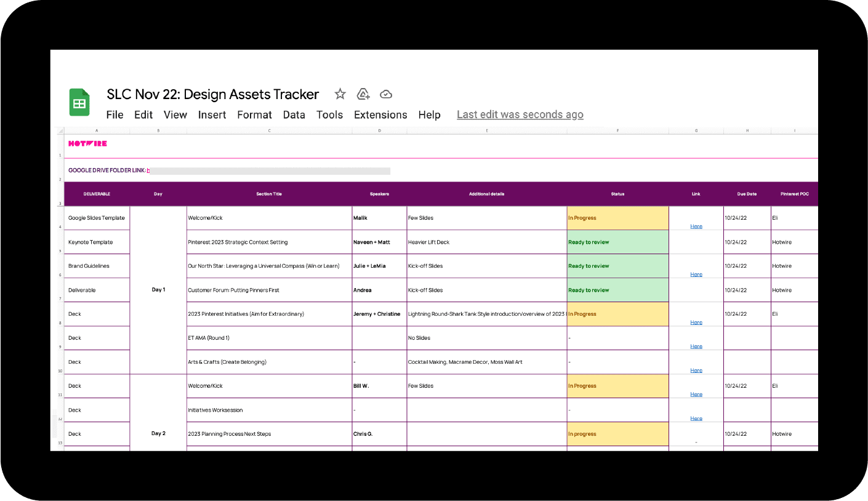This screenshot has height=501, width=868.
Task: Select the Google Slides Template cell
Action: [97, 218]
